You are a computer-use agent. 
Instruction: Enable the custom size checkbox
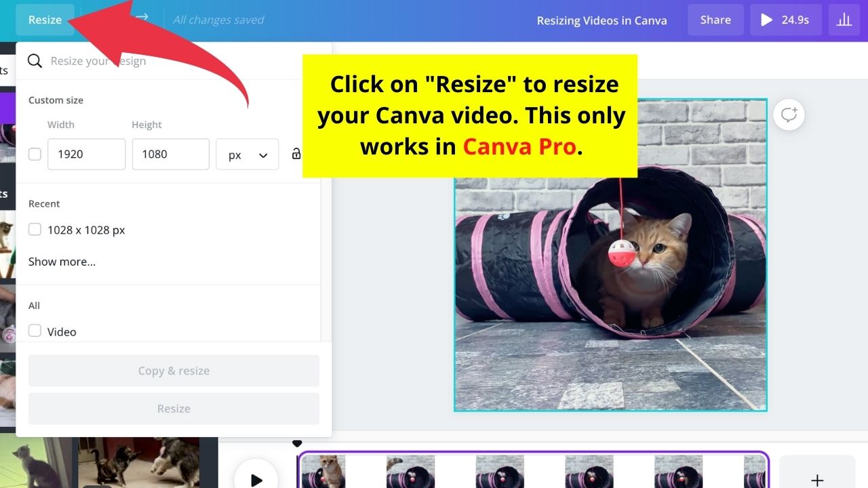(35, 154)
